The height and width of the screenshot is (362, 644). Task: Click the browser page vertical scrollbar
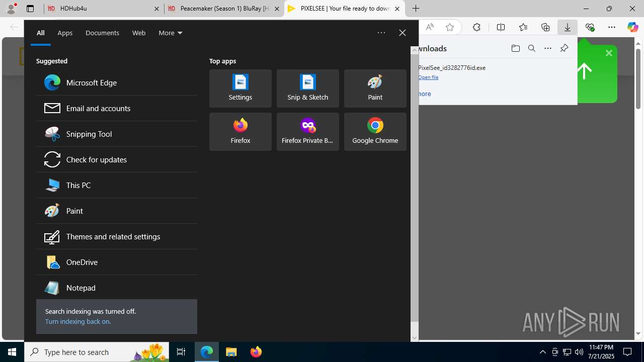(x=638, y=78)
